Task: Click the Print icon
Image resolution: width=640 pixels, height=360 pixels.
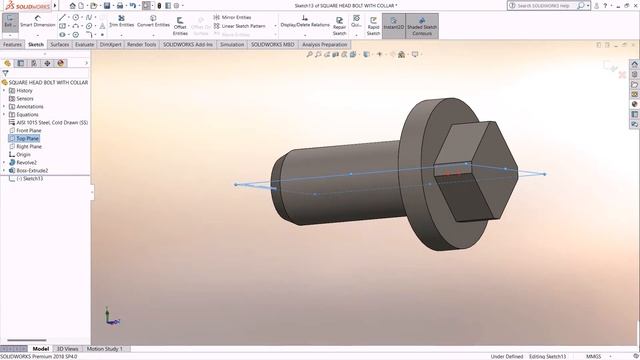Action: [x=120, y=6]
